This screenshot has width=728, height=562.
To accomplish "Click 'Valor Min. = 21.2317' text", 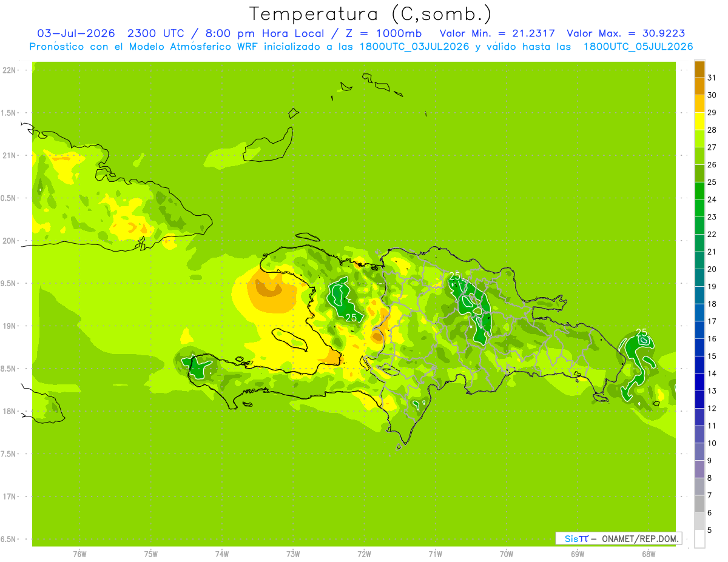I will (497, 33).
